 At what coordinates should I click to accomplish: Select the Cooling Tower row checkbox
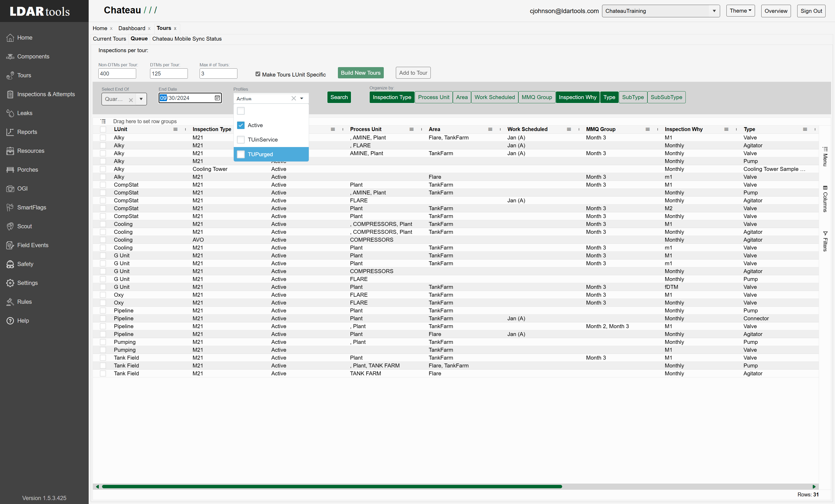103,169
